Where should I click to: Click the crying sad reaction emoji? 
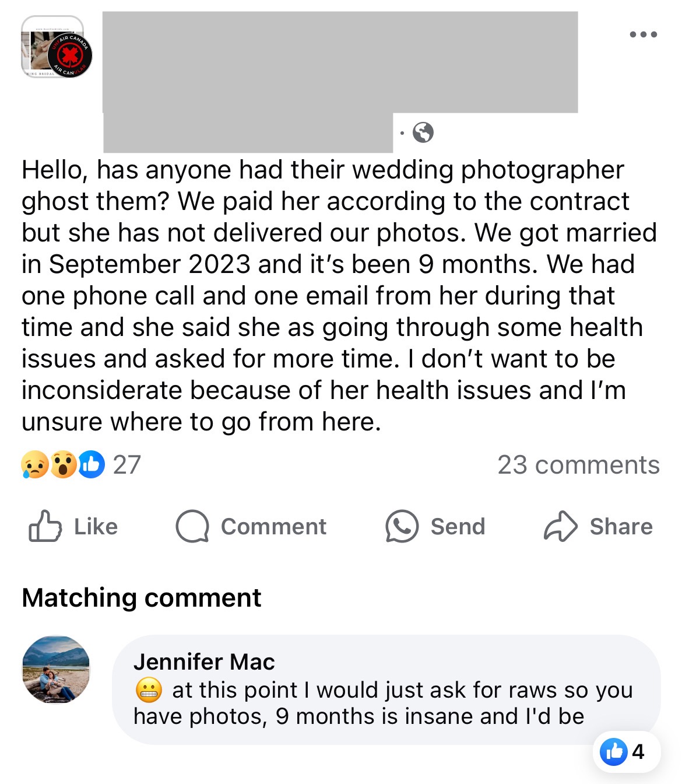pos(34,464)
